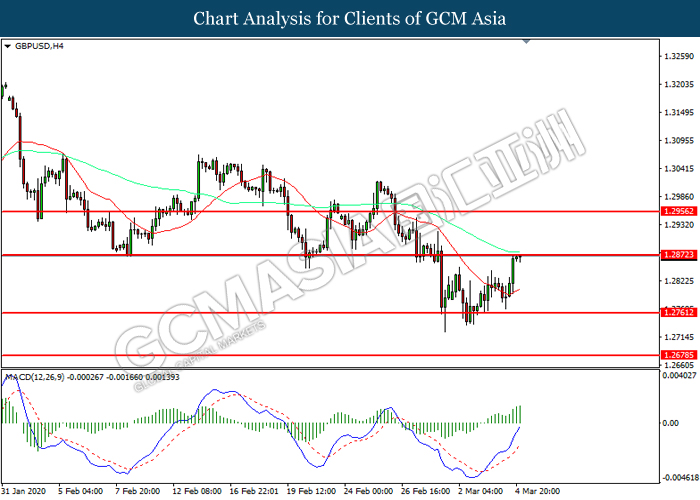Click the MACD 0.004027 scale value

679,375
